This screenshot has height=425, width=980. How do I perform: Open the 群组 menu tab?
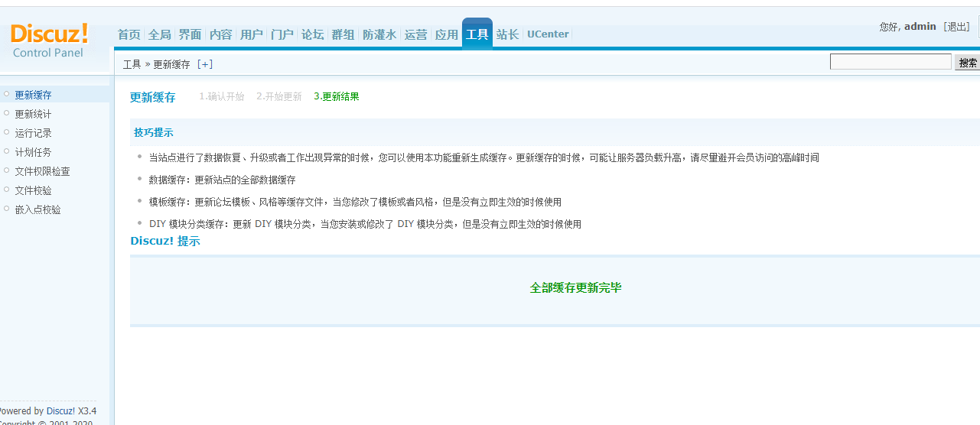pyautogui.click(x=343, y=34)
